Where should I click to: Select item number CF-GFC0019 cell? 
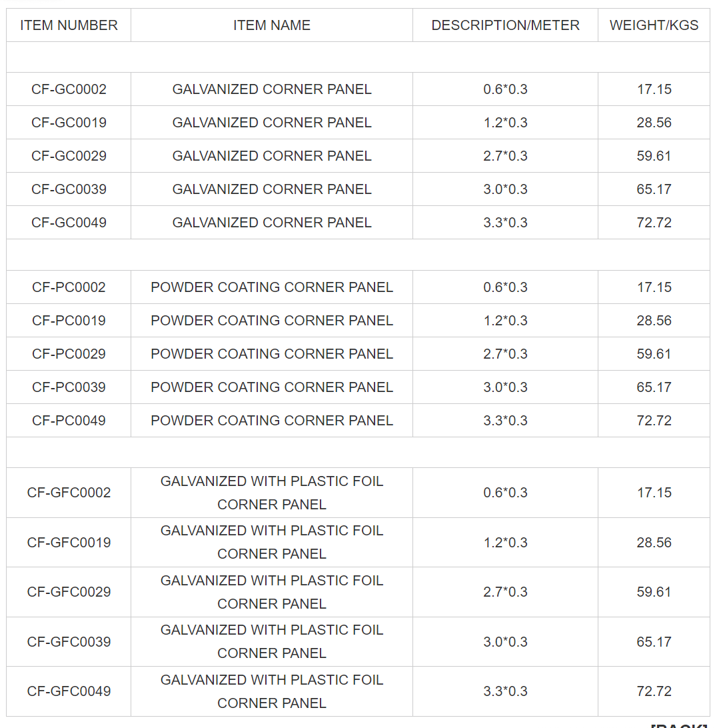point(69,543)
